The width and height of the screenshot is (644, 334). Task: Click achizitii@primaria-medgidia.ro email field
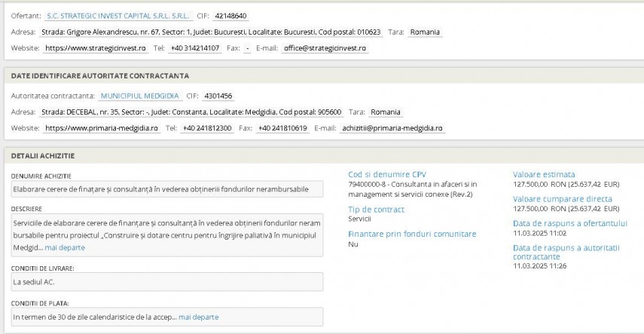pos(392,128)
